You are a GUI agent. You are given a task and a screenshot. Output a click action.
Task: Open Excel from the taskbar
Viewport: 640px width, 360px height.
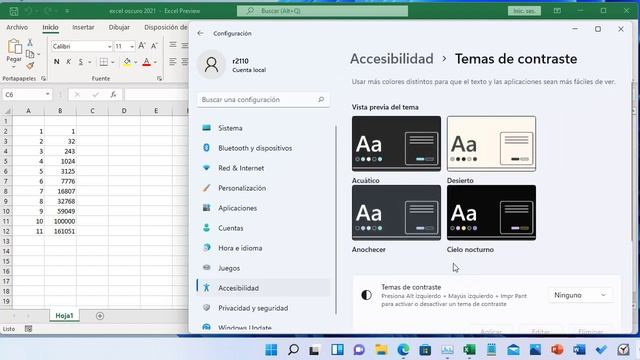point(469,350)
